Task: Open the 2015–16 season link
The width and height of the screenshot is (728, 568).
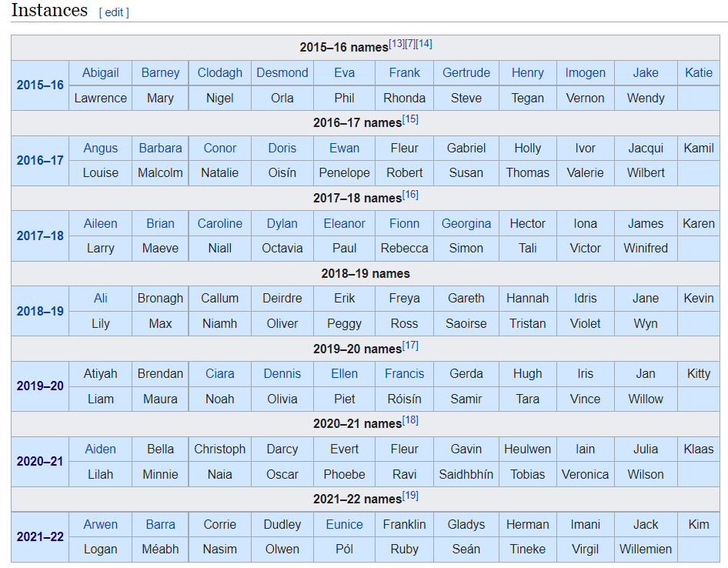Action: pyautogui.click(x=40, y=85)
